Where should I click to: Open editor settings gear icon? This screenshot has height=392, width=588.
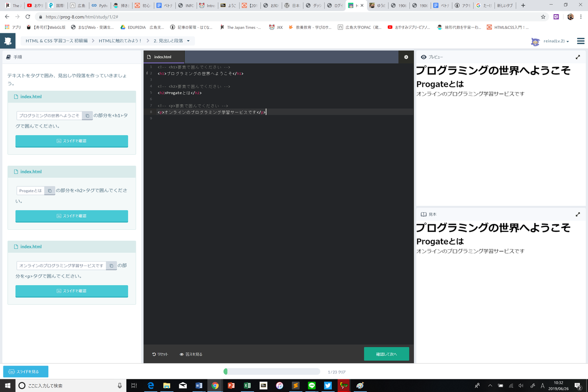tap(406, 57)
